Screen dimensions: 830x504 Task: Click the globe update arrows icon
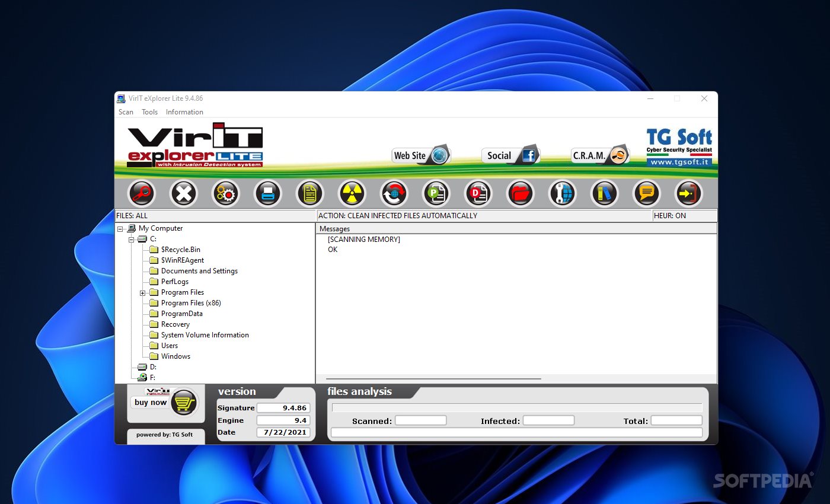point(394,193)
